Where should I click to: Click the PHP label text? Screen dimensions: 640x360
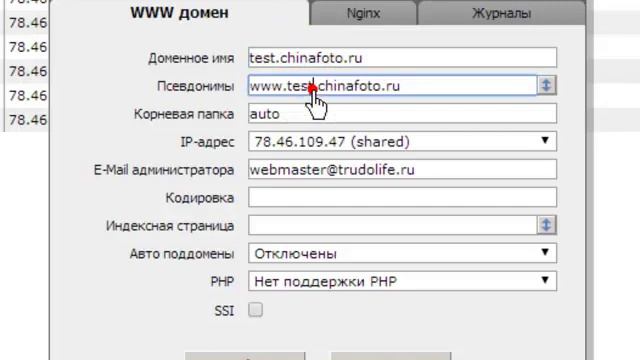(222, 282)
